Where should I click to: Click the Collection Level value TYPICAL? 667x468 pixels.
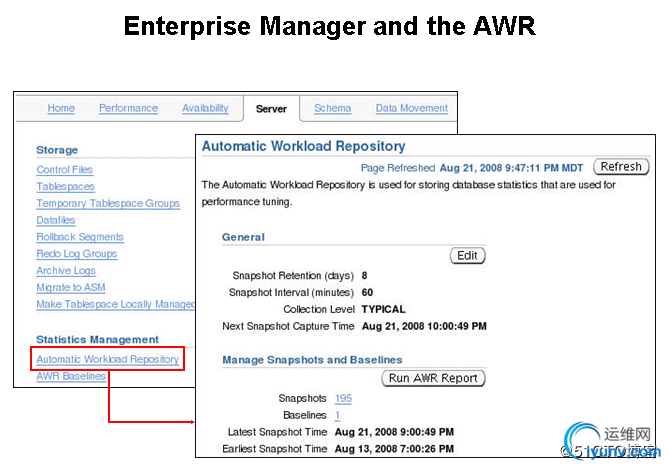(x=383, y=309)
